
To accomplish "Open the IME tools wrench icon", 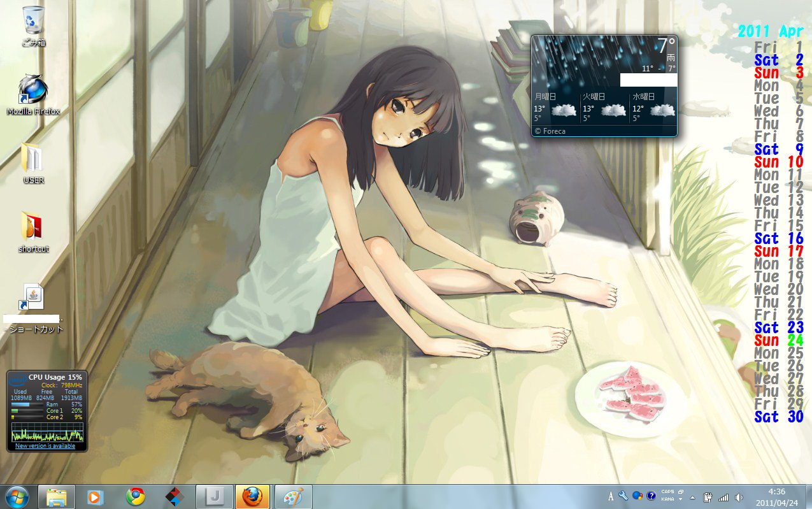I will (x=623, y=496).
